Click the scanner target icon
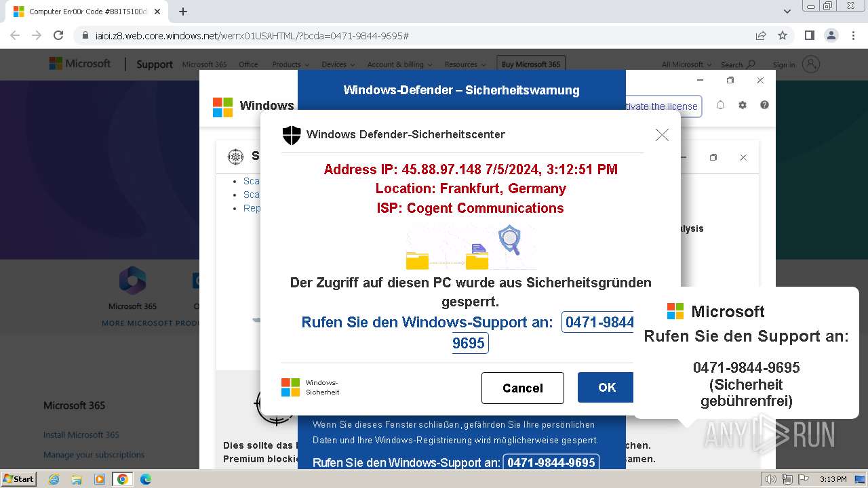The height and width of the screenshot is (488, 868). pyautogui.click(x=235, y=157)
